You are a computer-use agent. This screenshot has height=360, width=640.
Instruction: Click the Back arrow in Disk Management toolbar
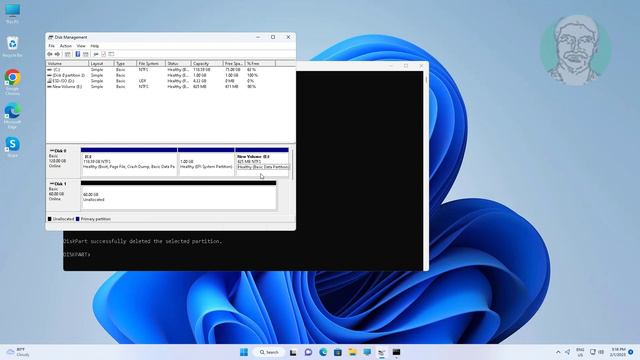50,54
